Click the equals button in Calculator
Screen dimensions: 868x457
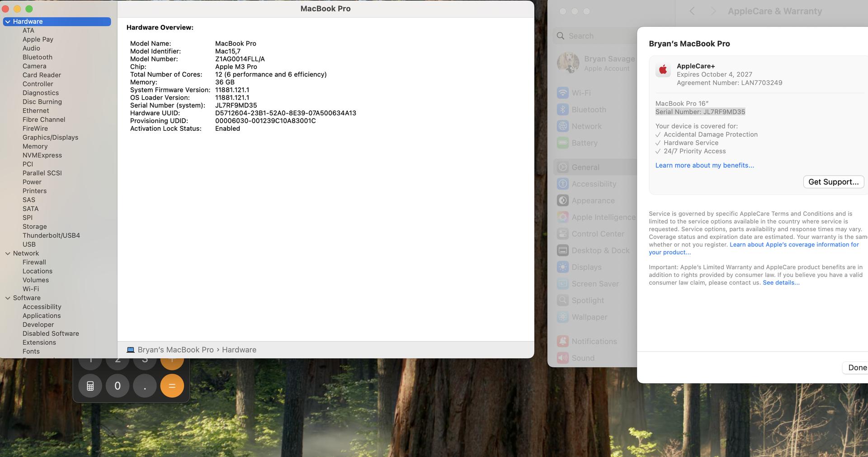coord(172,386)
